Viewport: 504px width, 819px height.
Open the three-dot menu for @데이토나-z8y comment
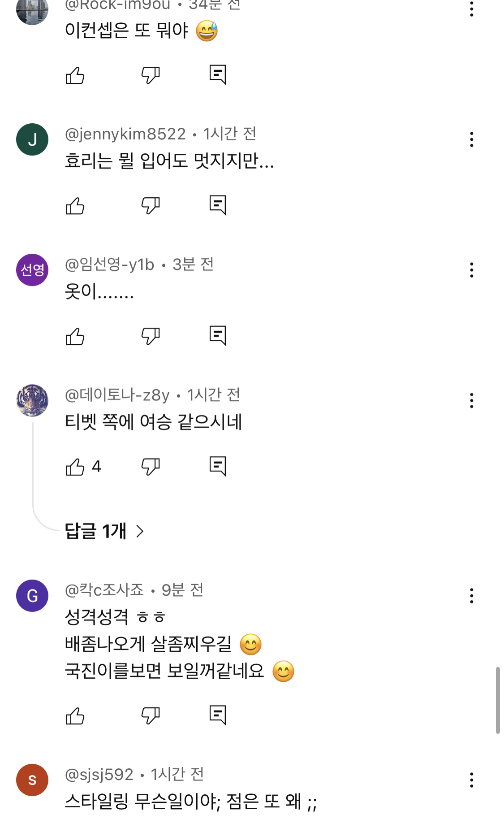(x=472, y=400)
